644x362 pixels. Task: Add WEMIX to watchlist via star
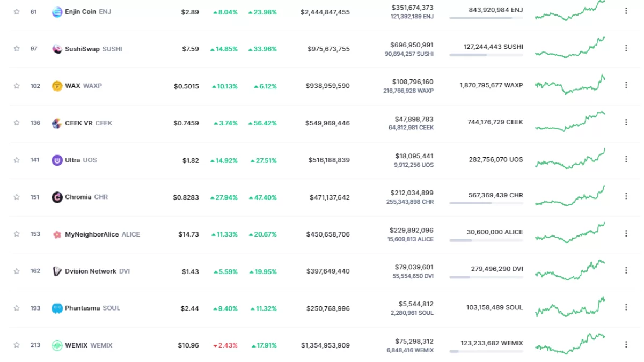[17, 345]
